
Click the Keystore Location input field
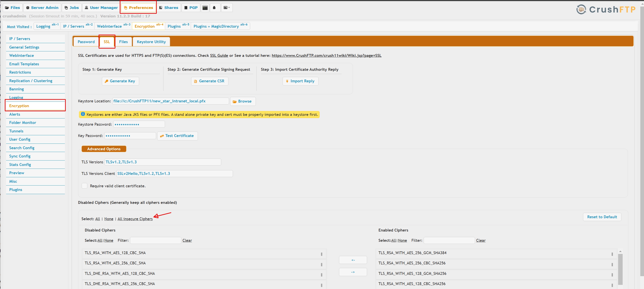tap(170, 101)
